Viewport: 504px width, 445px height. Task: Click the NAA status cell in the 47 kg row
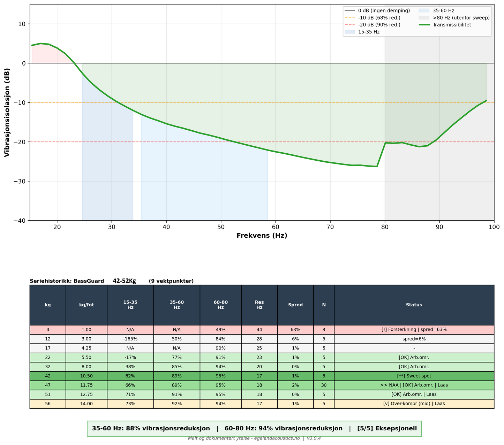414,385
